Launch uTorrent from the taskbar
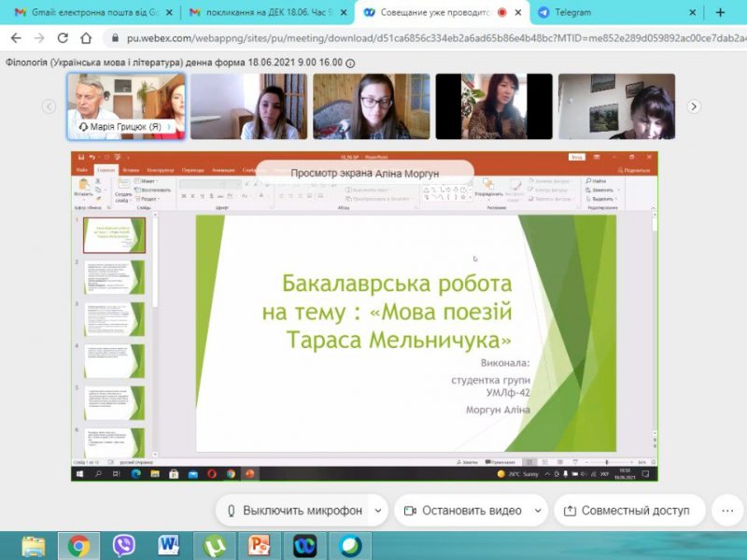747x560 pixels. tap(214, 545)
